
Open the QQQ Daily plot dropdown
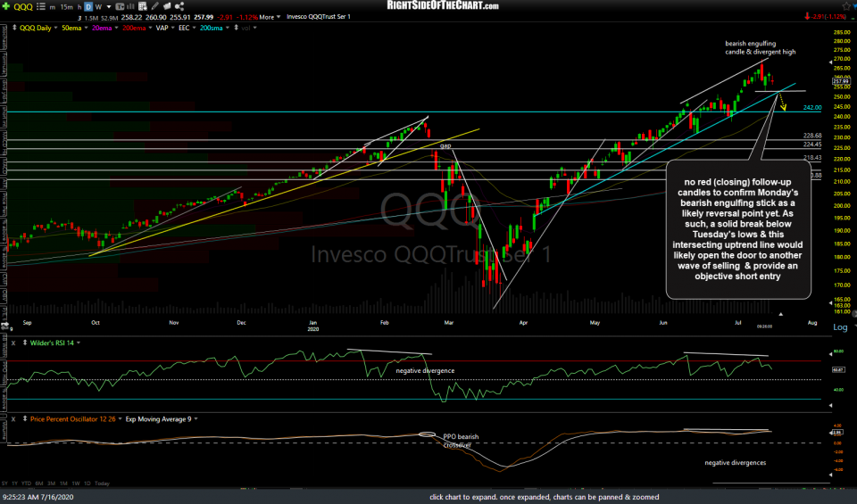[55, 28]
